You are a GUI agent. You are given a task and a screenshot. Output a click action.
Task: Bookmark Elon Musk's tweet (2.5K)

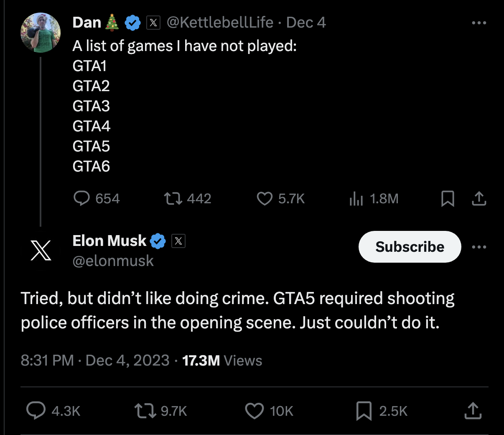[364, 411]
